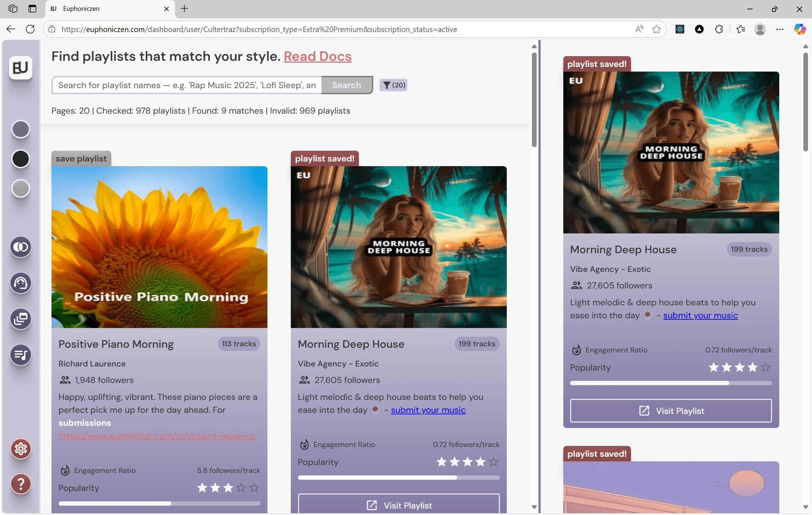This screenshot has height=515, width=812.
Task: Open settings gear in sidebar
Action: [21, 449]
